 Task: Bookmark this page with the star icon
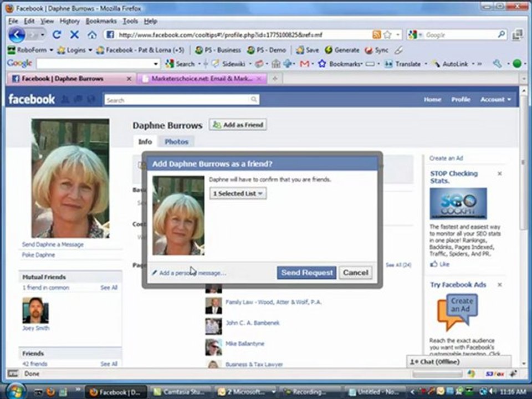pos(387,34)
